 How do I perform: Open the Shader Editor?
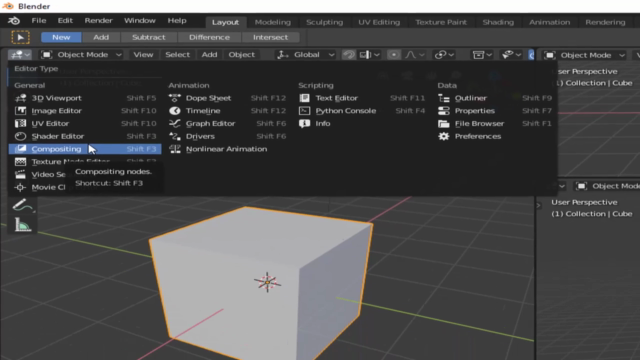85,136
